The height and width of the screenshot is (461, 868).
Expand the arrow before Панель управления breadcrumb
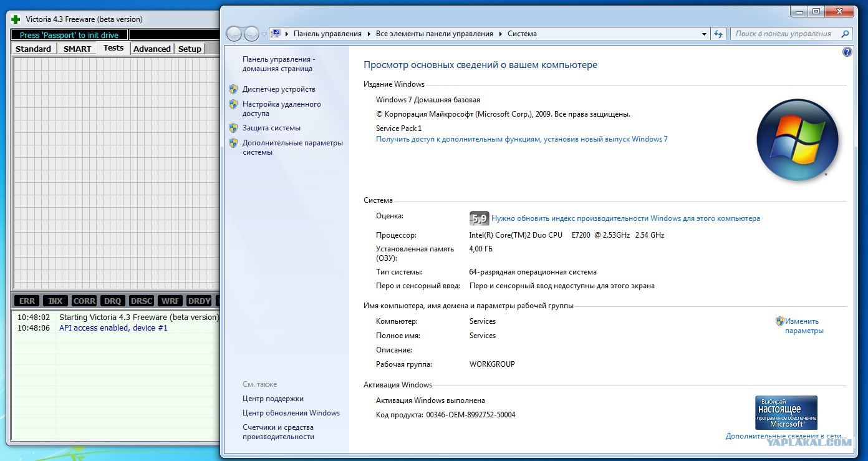tap(286, 34)
